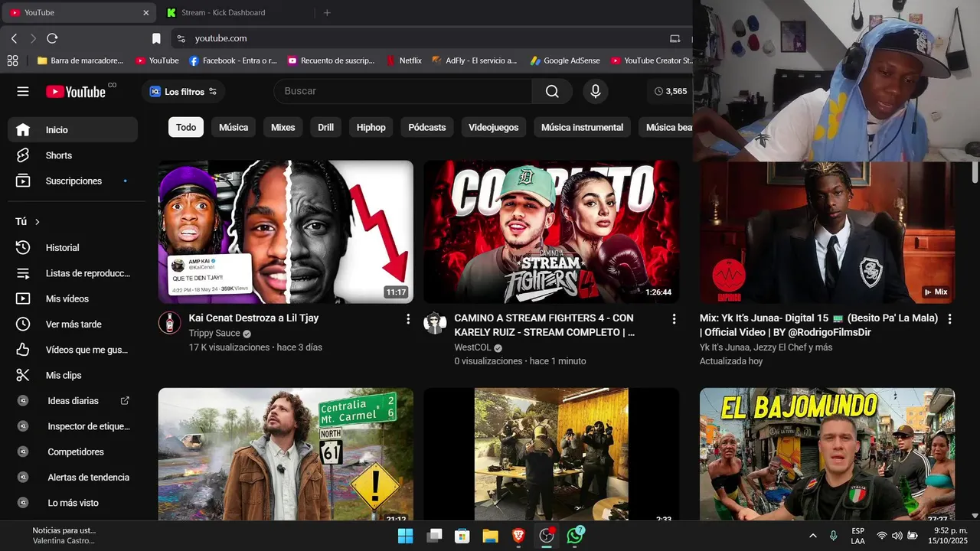Open the 3,565 counter clock icon
Image resolution: width=980 pixels, height=551 pixels.
click(658, 91)
